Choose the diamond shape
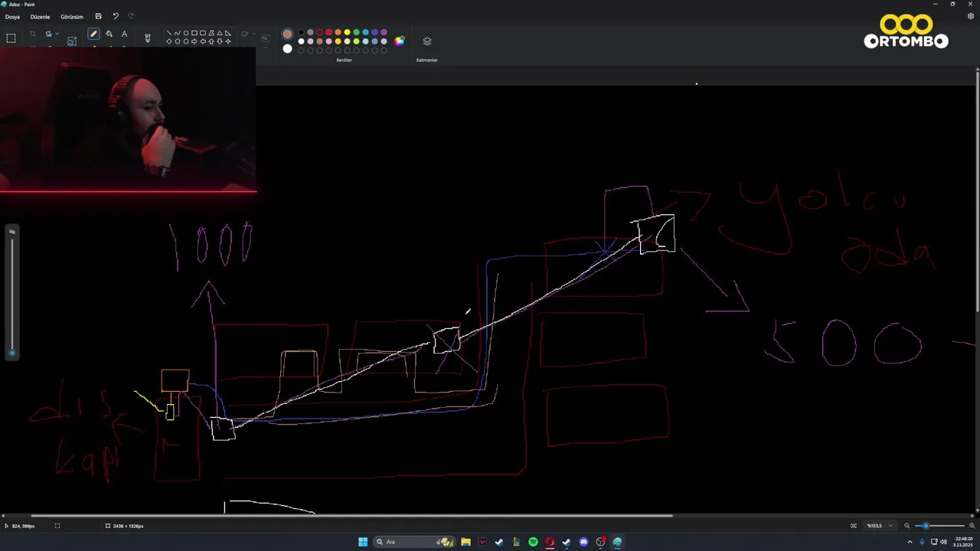 pos(169,41)
